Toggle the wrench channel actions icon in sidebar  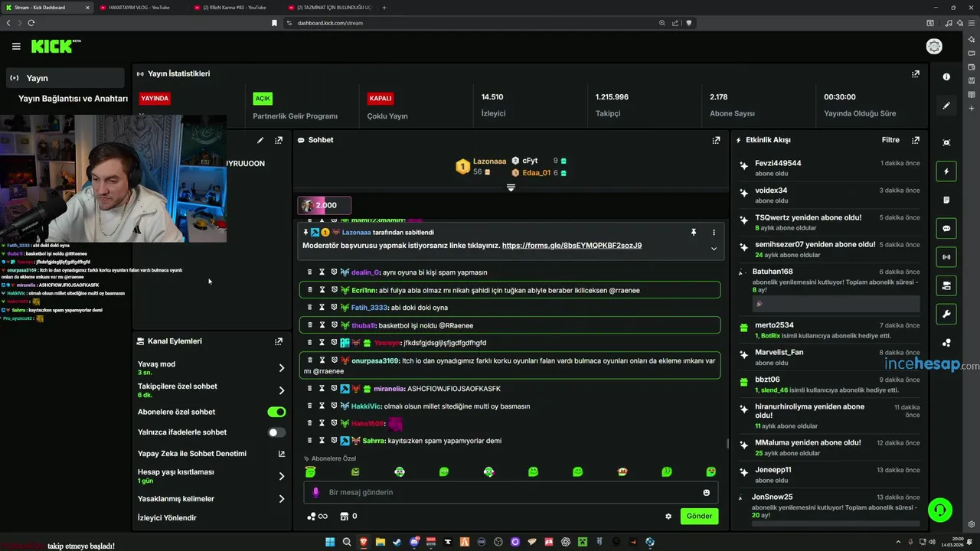[x=946, y=315]
